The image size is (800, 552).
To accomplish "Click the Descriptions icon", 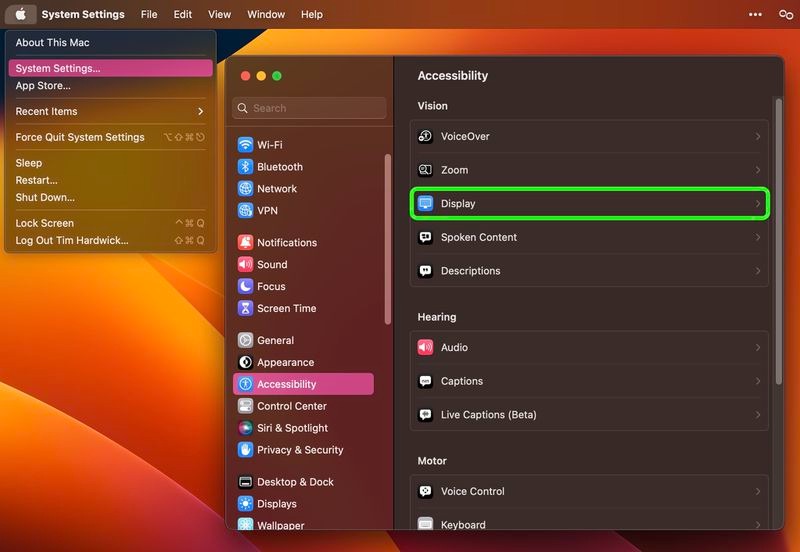I will (426, 271).
